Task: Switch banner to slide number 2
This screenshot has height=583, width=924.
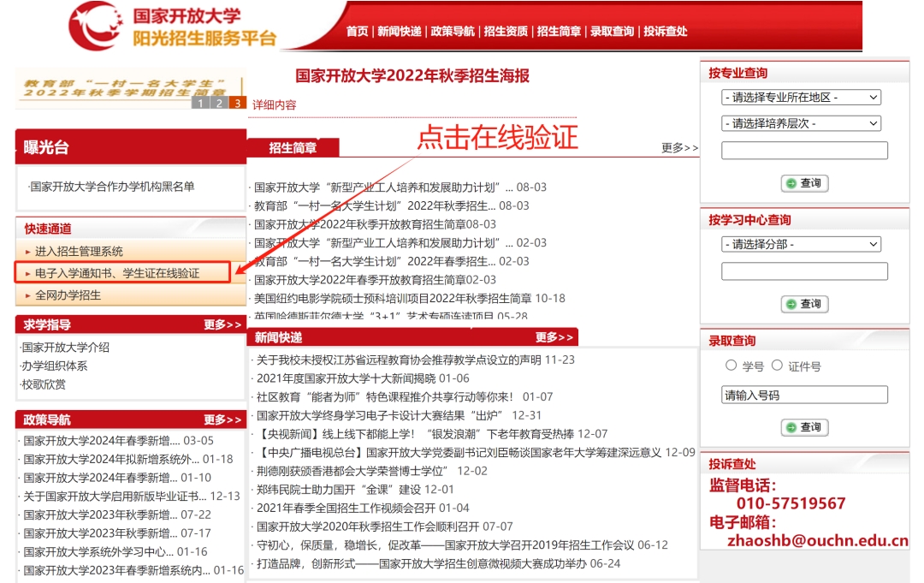Action: click(219, 104)
